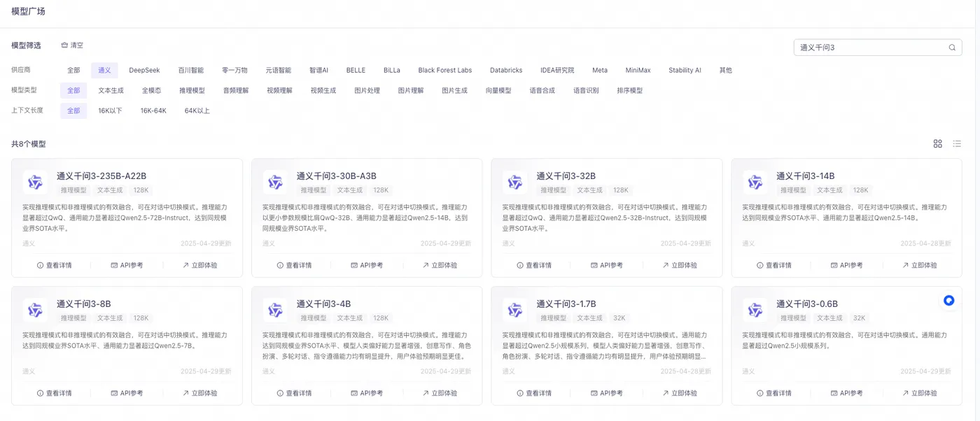The width and height of the screenshot is (980, 421).
Task: Click 32K tag on 通义千问3-0.6B card
Action: [x=859, y=317]
